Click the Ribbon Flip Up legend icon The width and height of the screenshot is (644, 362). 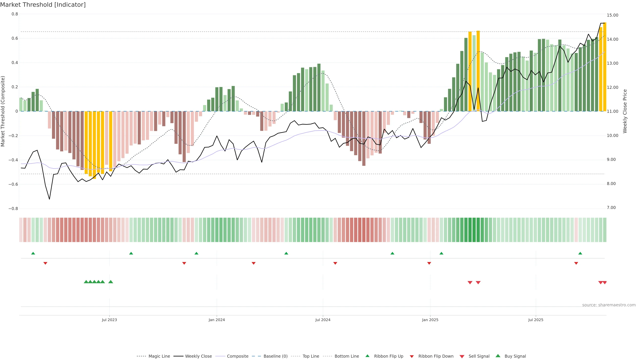click(x=367, y=356)
